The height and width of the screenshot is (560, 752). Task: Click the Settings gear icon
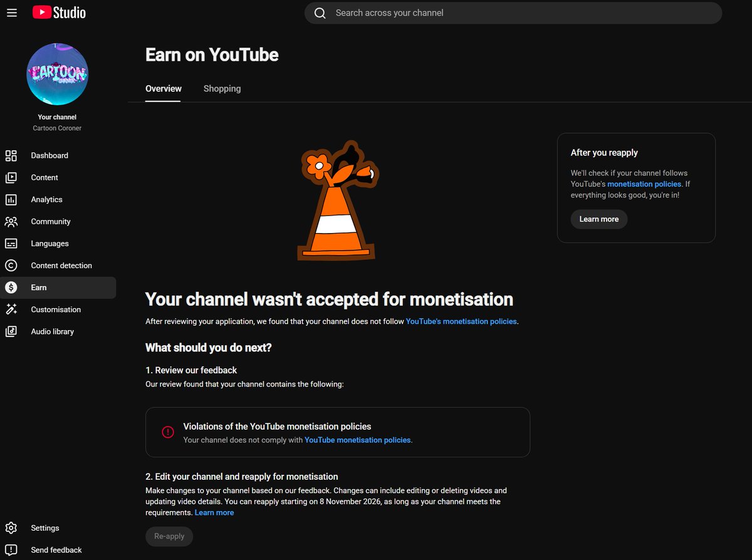(11, 528)
